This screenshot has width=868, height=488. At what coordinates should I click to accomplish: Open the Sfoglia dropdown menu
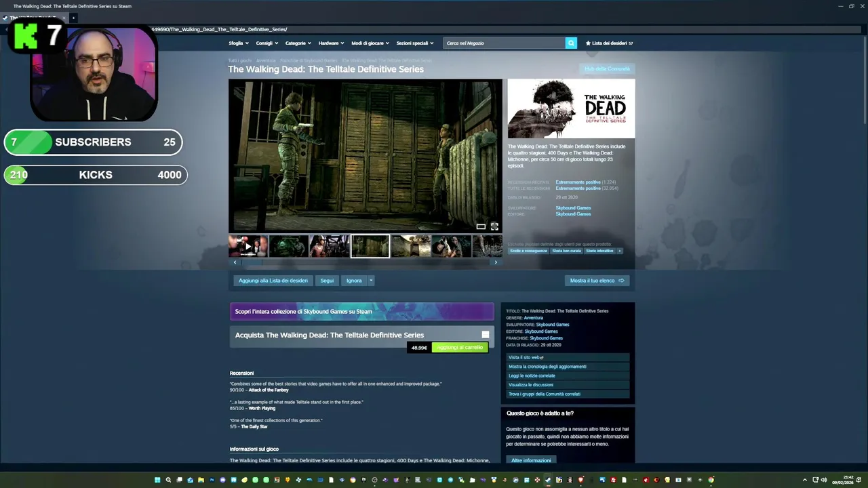(x=237, y=43)
